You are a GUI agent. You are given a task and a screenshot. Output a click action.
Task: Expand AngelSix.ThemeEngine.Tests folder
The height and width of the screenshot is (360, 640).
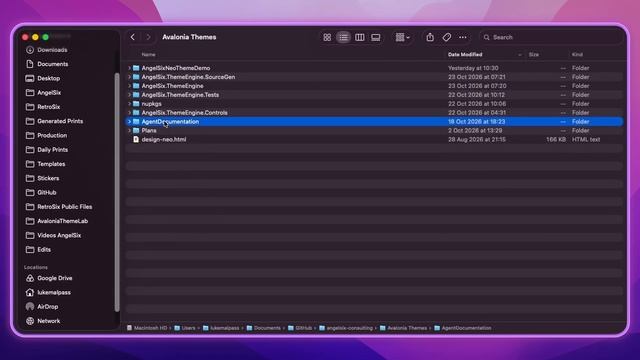(129, 95)
